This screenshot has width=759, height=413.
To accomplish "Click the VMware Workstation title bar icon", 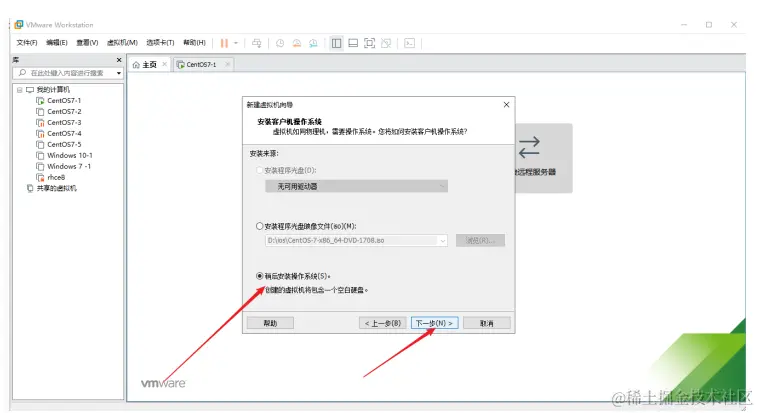I will click(x=19, y=24).
